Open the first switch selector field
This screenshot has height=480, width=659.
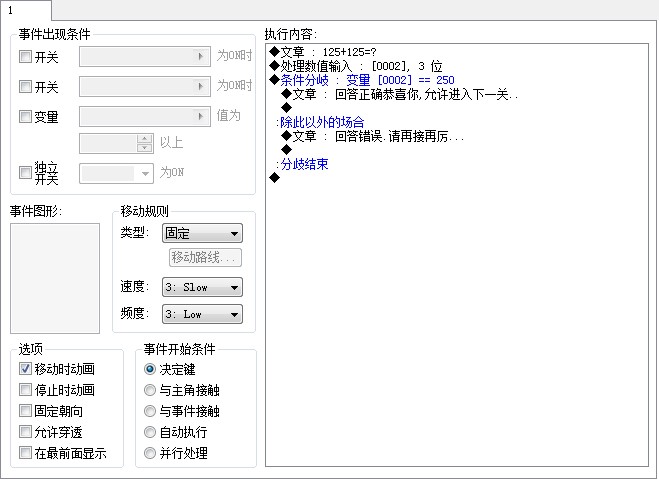pos(145,56)
